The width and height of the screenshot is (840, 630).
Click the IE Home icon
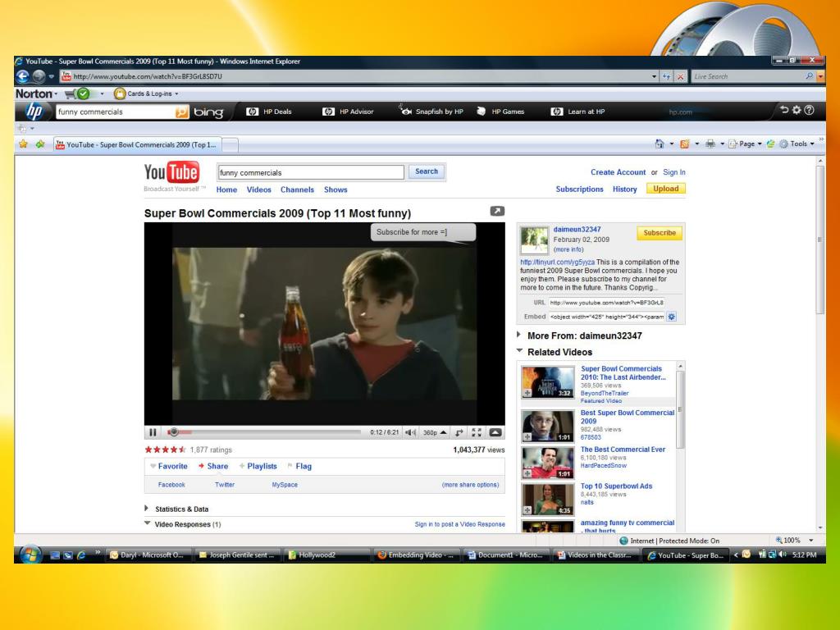tap(660, 144)
